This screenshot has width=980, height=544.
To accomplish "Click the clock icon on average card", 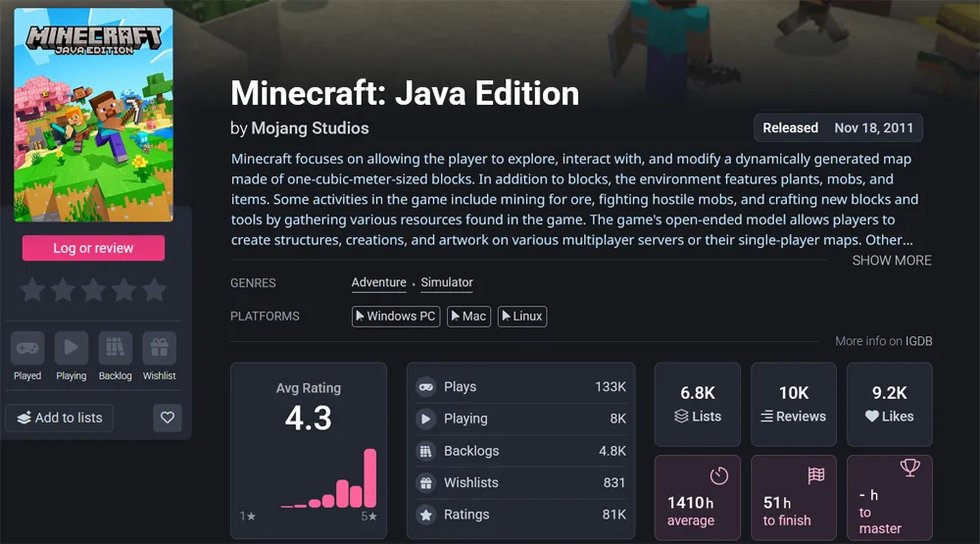I will pyautogui.click(x=719, y=475).
